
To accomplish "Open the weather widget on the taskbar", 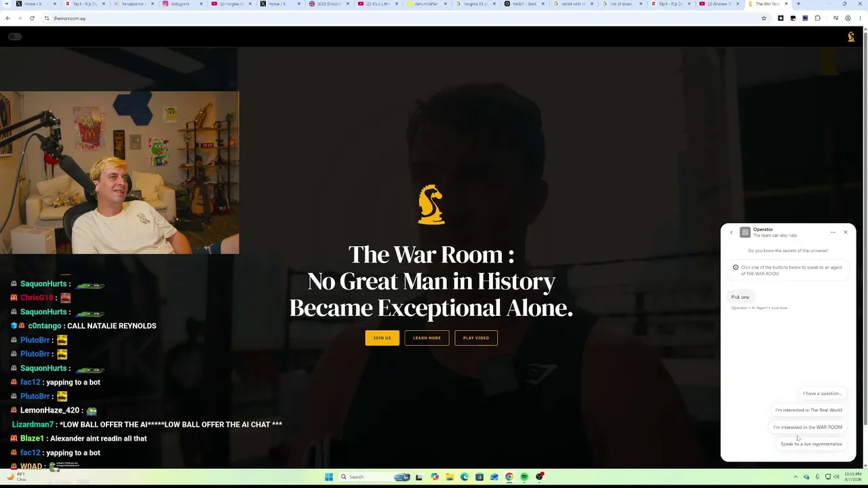I will 16,477.
